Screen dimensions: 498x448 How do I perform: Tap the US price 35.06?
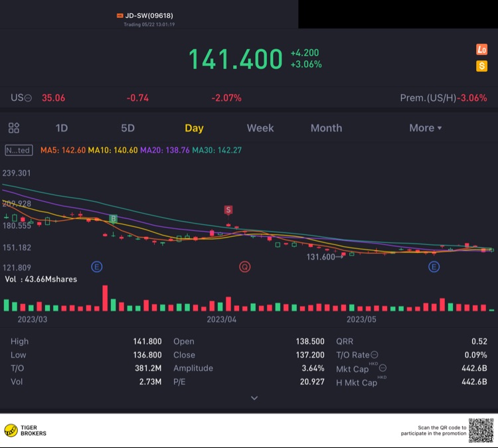pyautogui.click(x=53, y=98)
